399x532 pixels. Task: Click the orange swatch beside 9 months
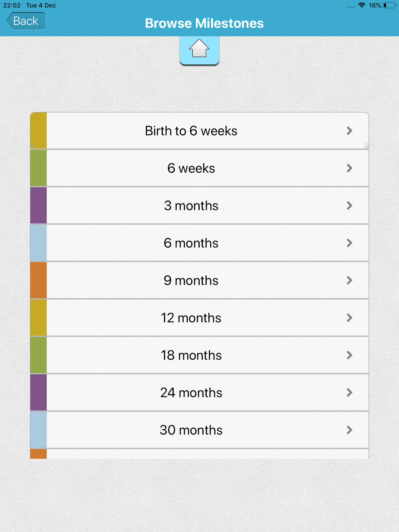(x=39, y=280)
